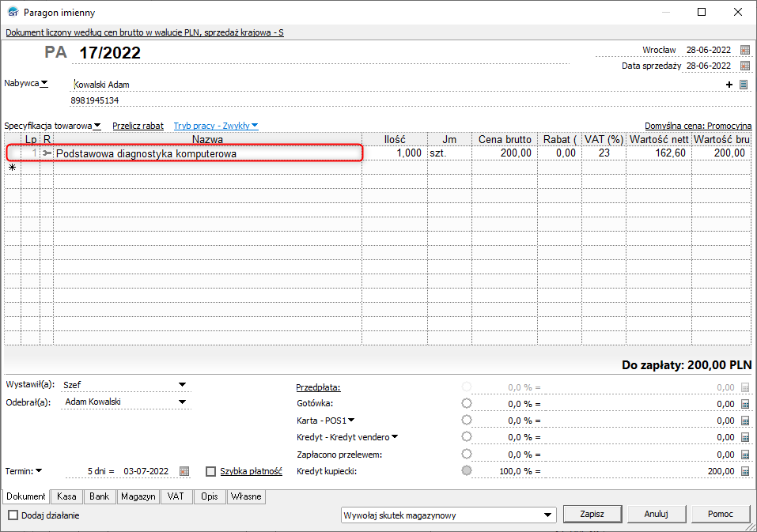
Task: Open calculator icon for Karta - POS1 amount
Action: tap(745, 421)
